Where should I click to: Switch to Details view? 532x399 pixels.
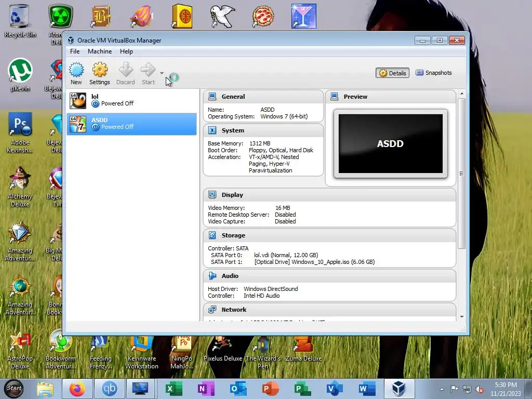click(393, 73)
